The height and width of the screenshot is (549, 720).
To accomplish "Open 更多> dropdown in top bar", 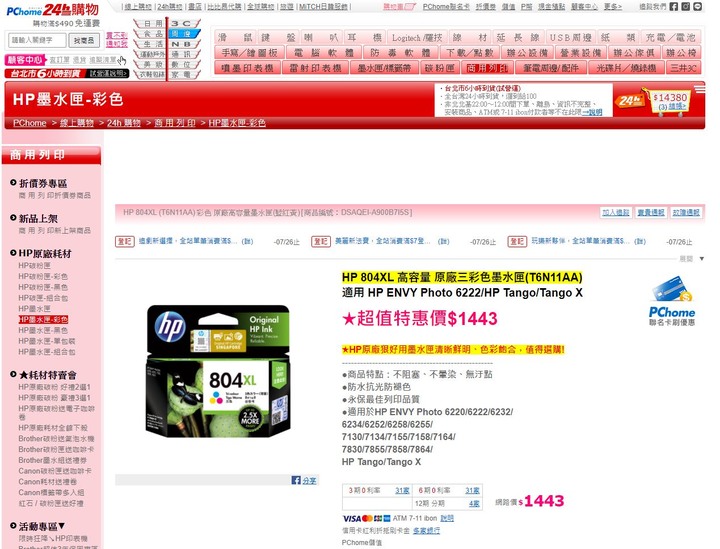I will pyautogui.click(x=613, y=7).
